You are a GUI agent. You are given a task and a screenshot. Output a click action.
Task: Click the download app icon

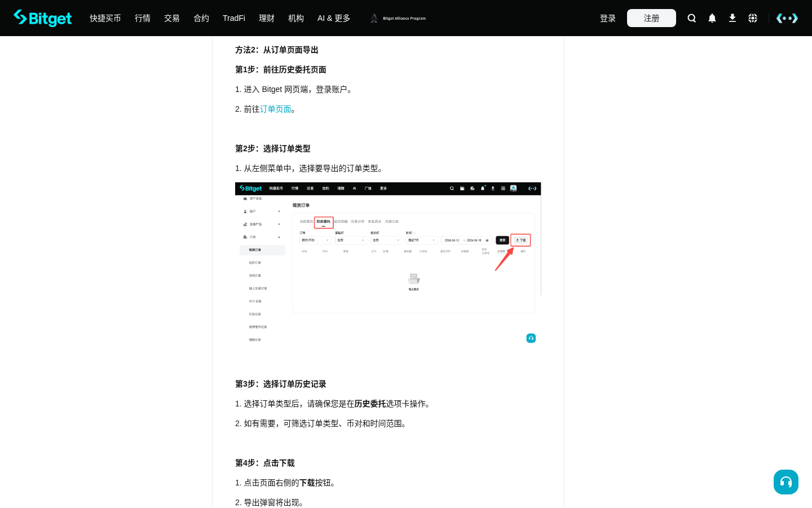[732, 18]
